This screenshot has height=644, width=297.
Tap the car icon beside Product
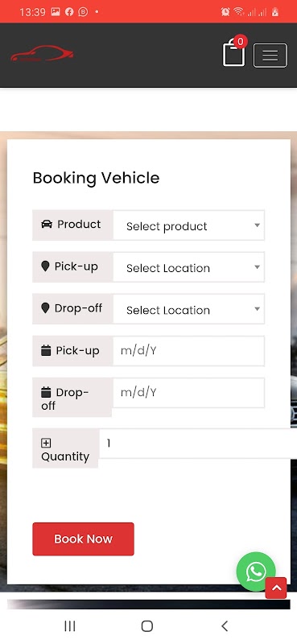pyautogui.click(x=47, y=225)
